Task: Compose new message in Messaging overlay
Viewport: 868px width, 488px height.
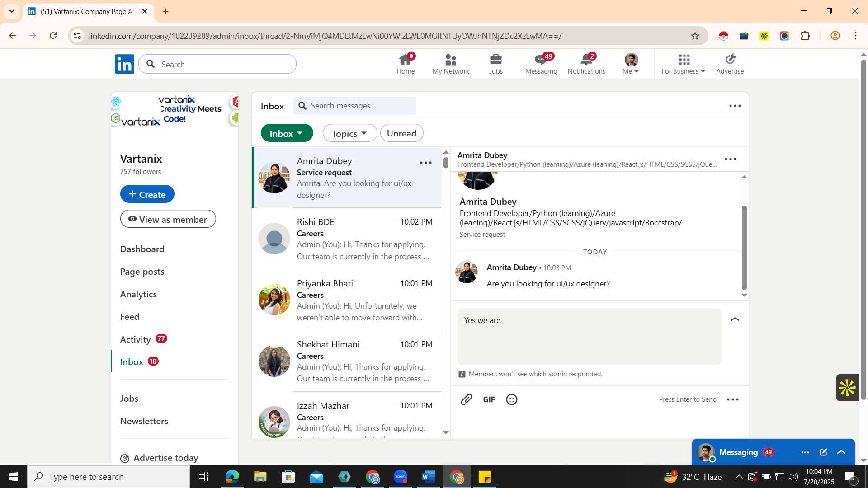Action: point(823,452)
